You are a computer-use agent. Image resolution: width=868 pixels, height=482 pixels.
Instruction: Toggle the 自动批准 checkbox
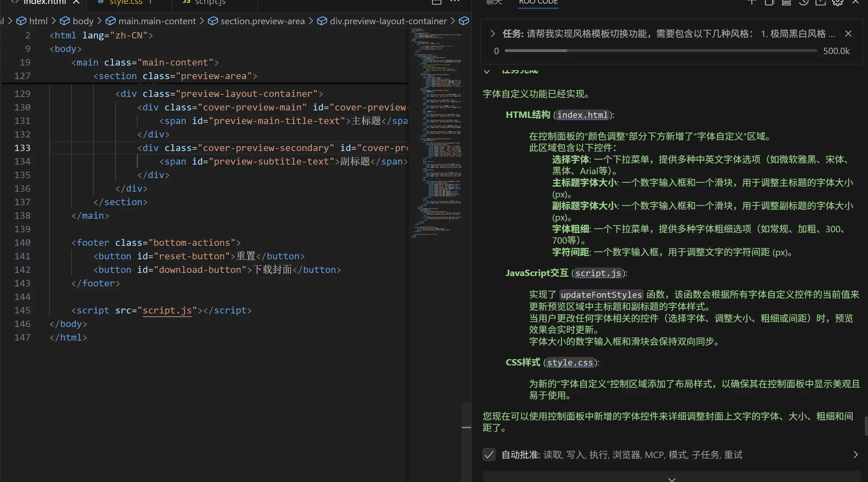tap(489, 455)
